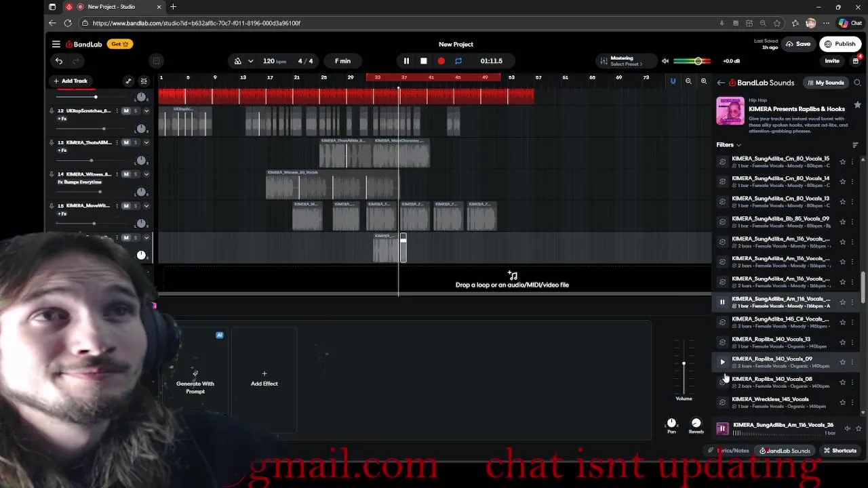The image size is (868, 488).
Task: Open track 14 three-dot menu
Action: (117, 174)
